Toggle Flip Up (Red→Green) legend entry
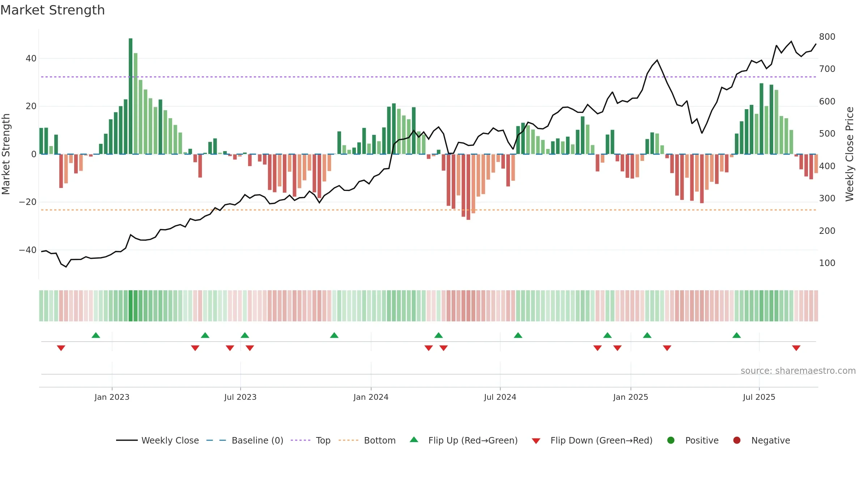 (464, 440)
